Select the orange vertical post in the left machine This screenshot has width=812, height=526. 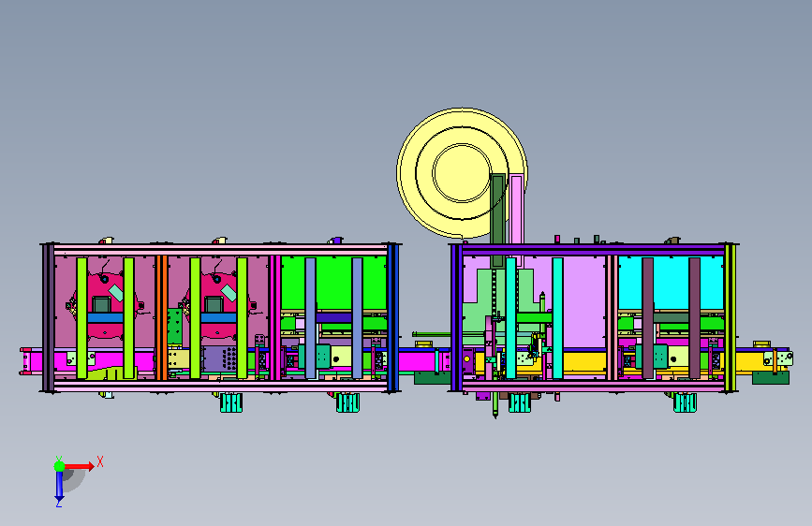point(162,317)
